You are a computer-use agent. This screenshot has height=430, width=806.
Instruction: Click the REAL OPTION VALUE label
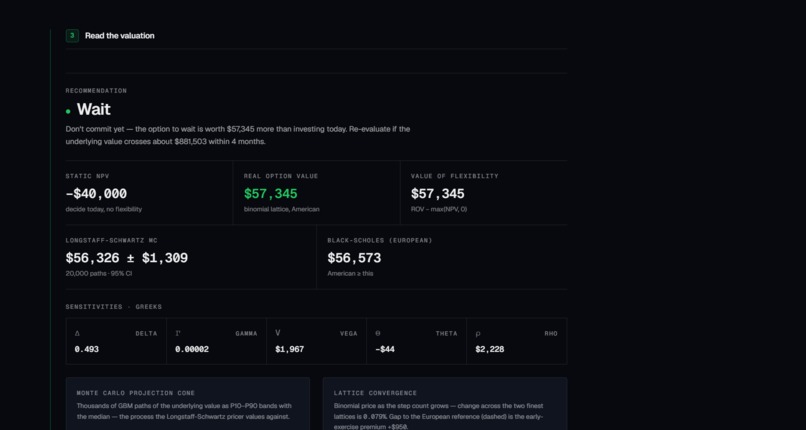click(281, 176)
